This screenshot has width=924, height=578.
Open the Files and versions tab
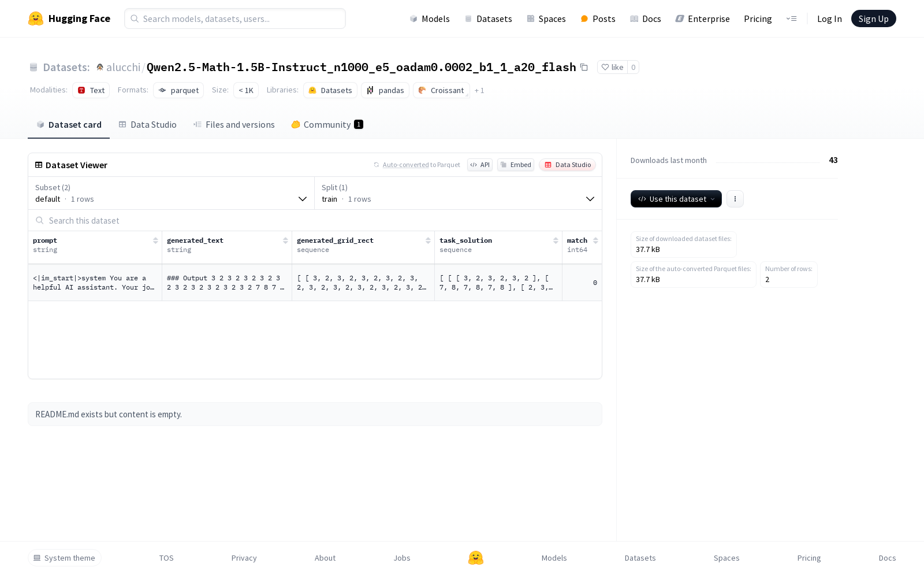click(234, 124)
